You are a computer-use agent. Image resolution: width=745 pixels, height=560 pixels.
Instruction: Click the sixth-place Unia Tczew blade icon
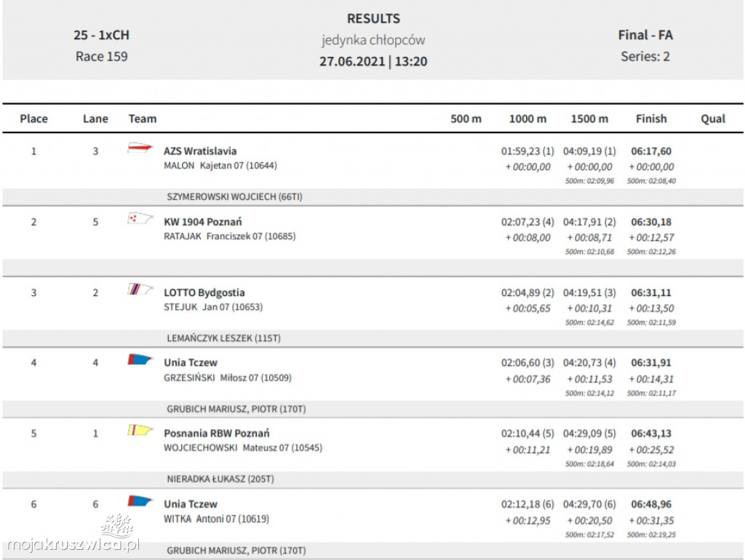(x=140, y=500)
